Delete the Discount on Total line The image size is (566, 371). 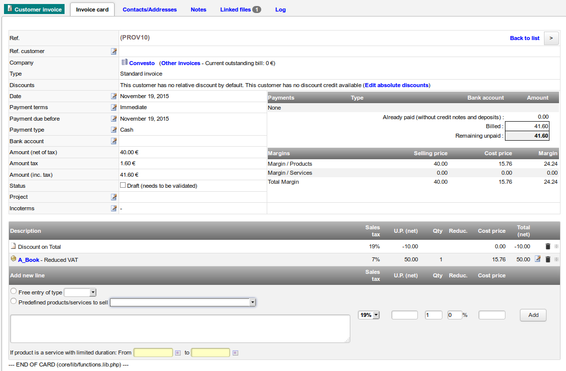point(548,246)
